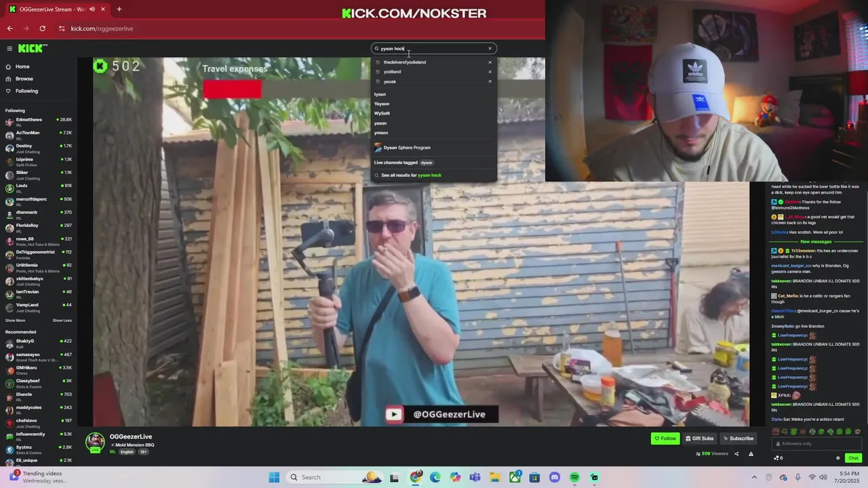
Task: Open Destiny channel in Following list
Action: [39, 148]
